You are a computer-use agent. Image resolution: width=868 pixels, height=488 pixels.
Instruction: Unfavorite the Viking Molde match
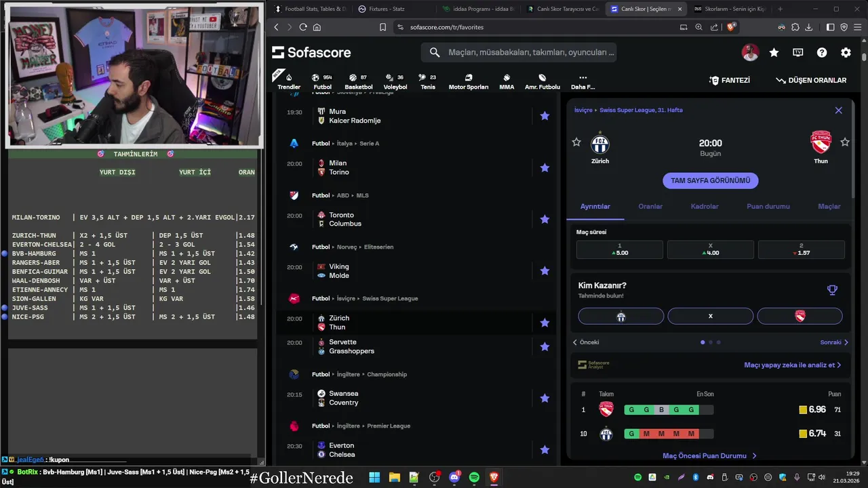545,270
